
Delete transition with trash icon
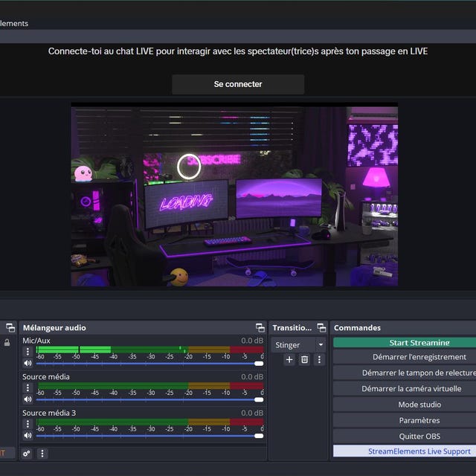click(304, 360)
